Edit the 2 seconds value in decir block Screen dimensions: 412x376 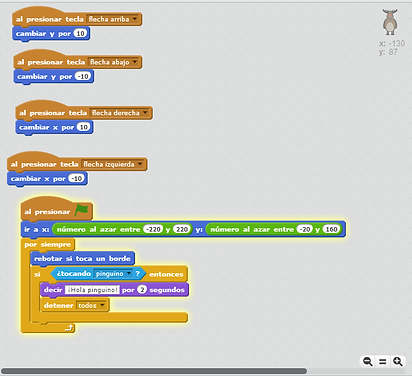(x=142, y=290)
